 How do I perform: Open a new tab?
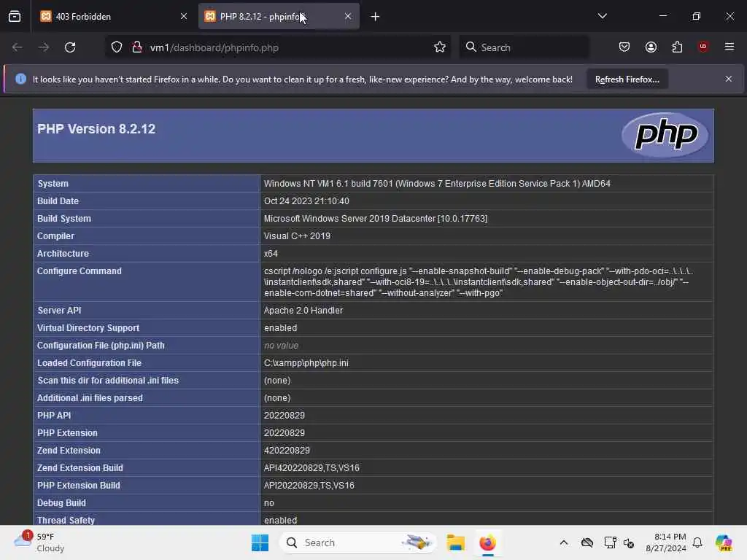[376, 17]
